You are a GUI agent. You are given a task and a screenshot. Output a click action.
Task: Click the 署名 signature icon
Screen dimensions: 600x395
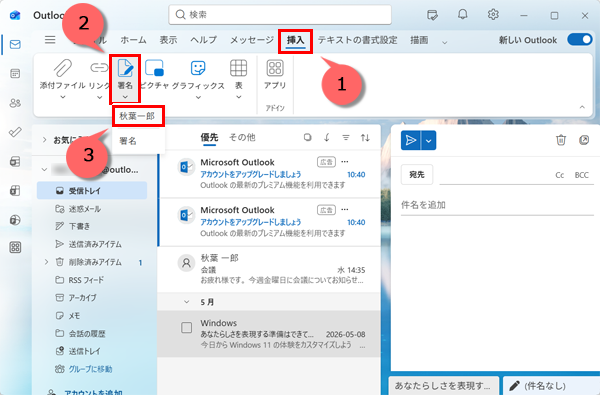point(125,68)
